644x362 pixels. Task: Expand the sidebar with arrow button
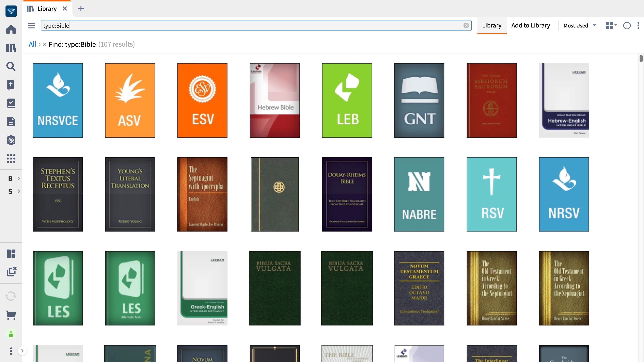(22, 351)
